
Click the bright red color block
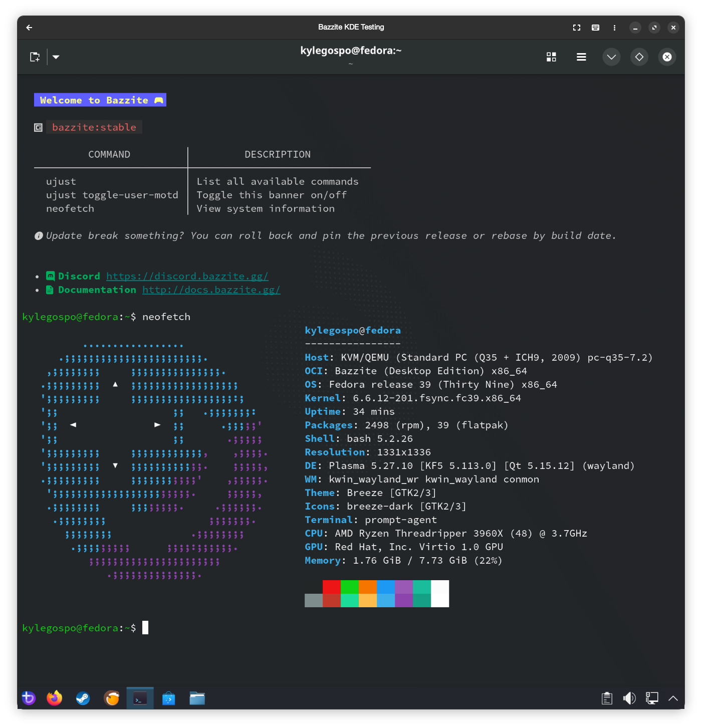[332, 587]
